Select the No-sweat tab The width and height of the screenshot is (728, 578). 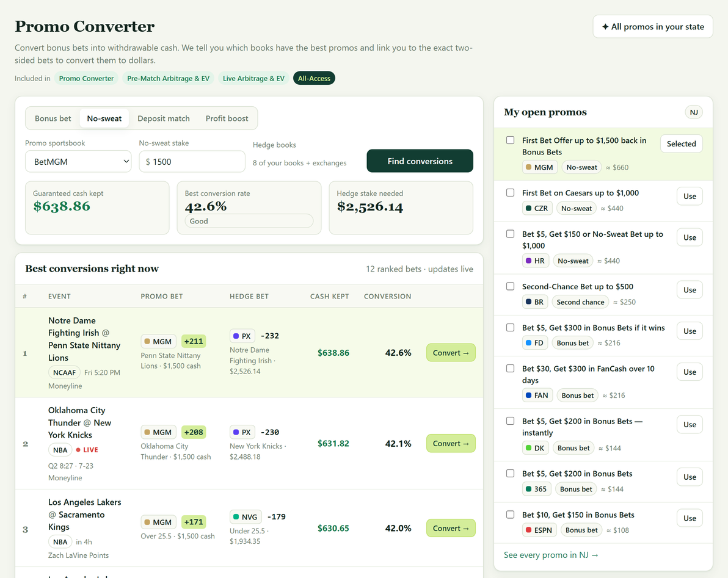tap(104, 118)
